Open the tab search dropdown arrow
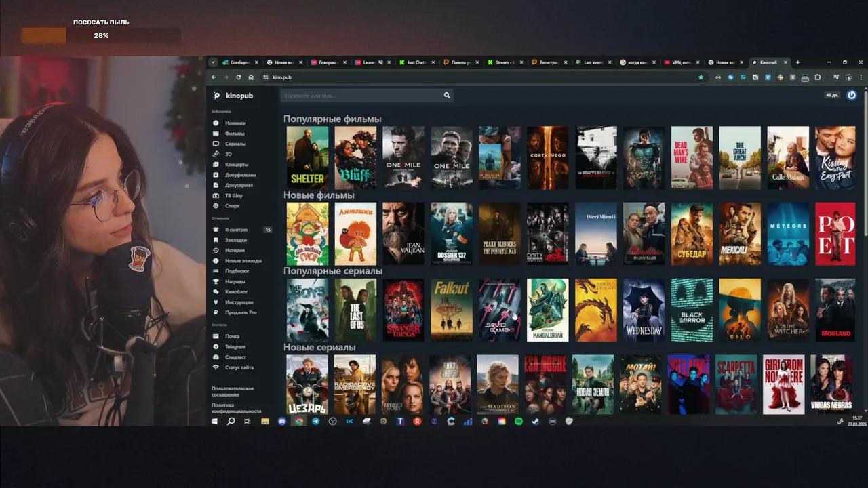Image resolution: width=868 pixels, height=488 pixels. pyautogui.click(x=213, y=62)
